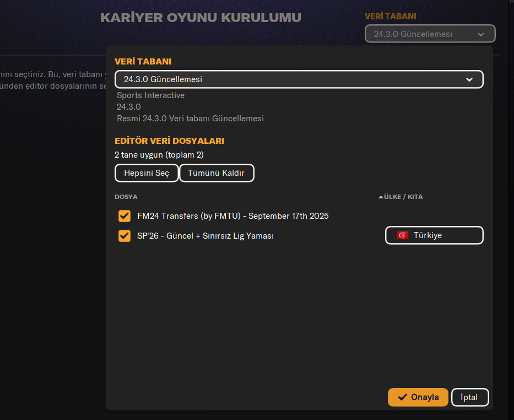Sort by the DOSYA column header
The width and height of the screenshot is (514, 420).
point(126,197)
